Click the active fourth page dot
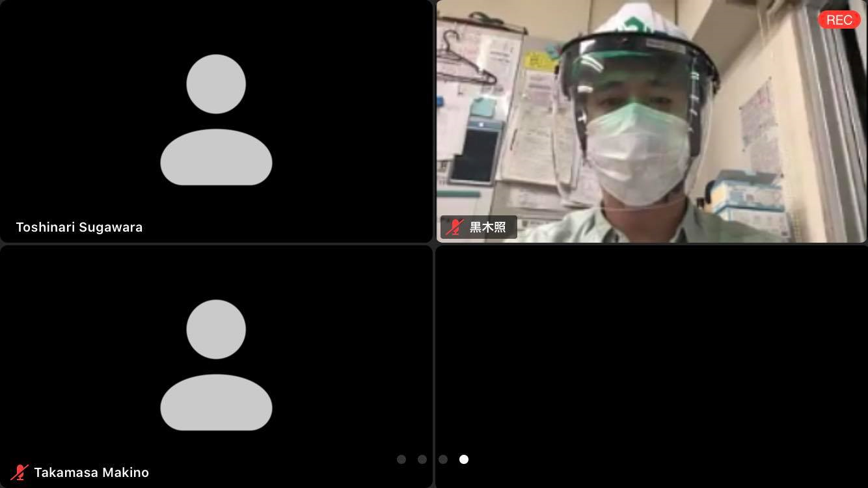 coord(464,459)
